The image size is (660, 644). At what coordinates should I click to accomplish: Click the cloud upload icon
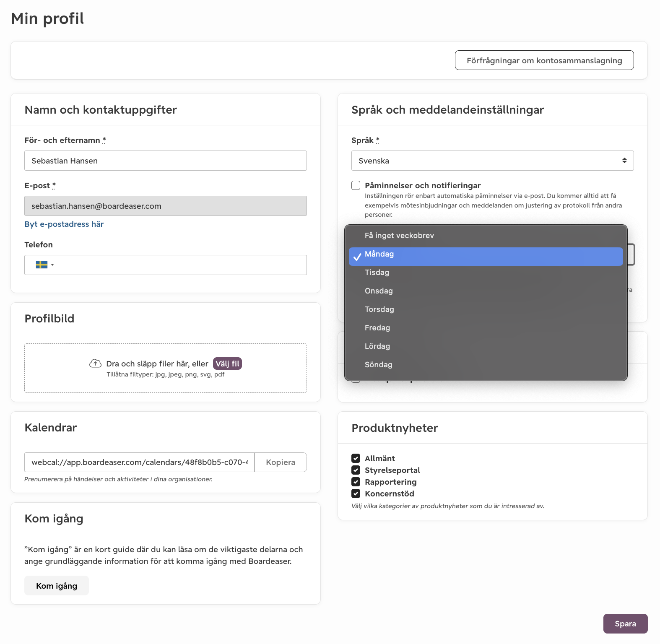click(x=95, y=364)
